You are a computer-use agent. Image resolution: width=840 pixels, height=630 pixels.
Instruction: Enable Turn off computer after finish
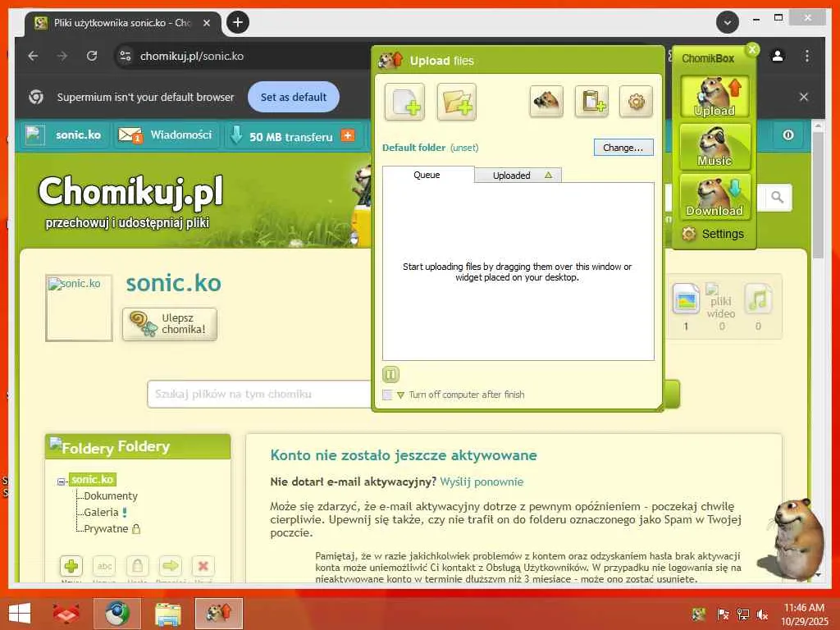387,395
